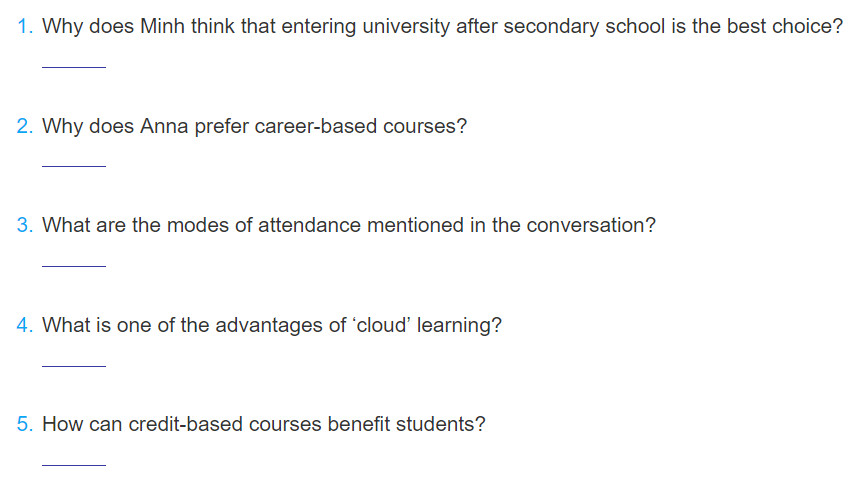This screenshot has width=854, height=484.
Task: Select the answer blank under question 5
Action: (x=74, y=465)
